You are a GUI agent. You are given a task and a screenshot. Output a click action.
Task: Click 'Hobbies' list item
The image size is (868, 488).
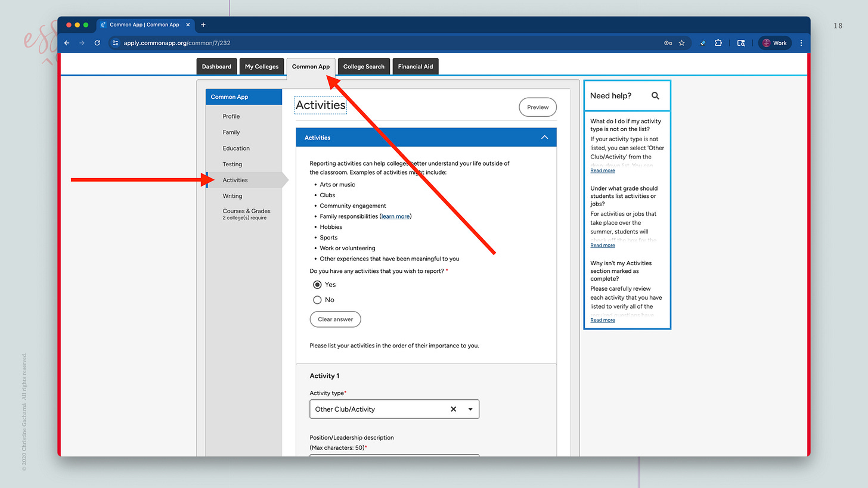(331, 227)
